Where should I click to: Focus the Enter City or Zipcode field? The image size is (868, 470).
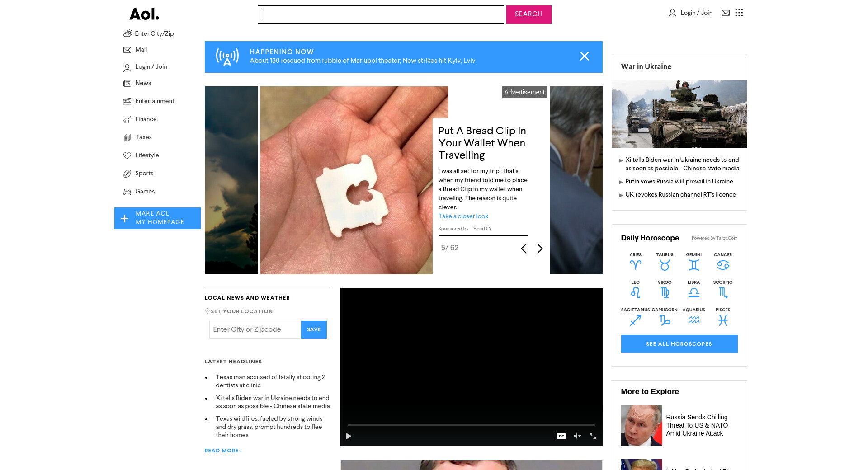(x=255, y=330)
